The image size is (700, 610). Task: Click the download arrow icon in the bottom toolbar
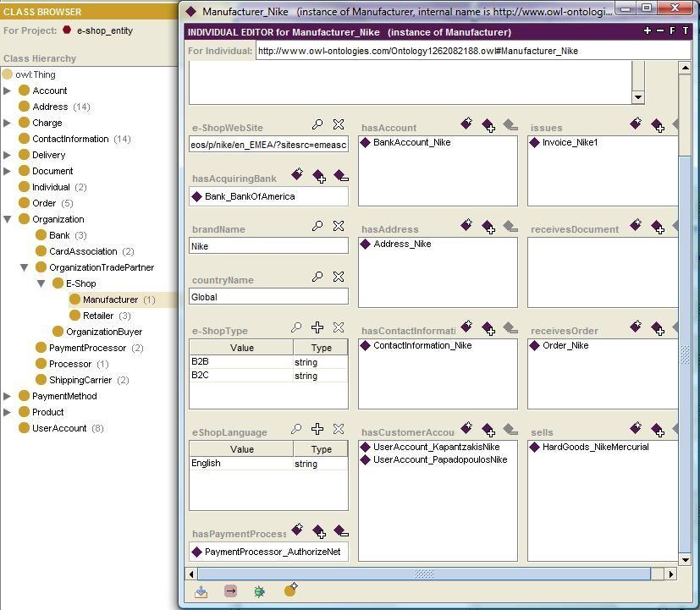click(201, 591)
